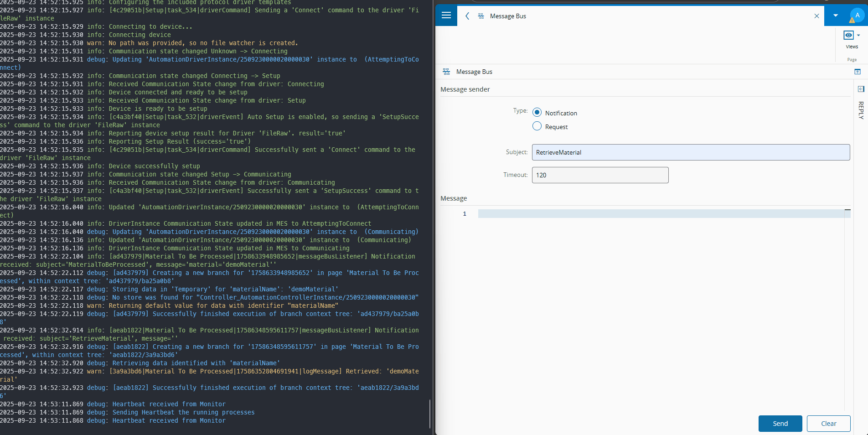Image resolution: width=868 pixels, height=435 pixels.
Task: Click the Subject label
Action: pyautogui.click(x=517, y=152)
